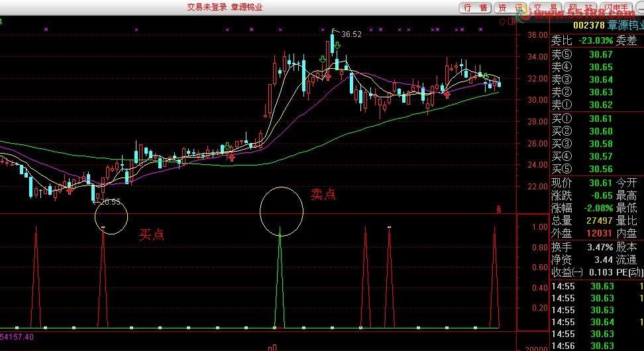Click the 36.00 price axis label
This screenshot has width=644, height=351.
coord(537,35)
